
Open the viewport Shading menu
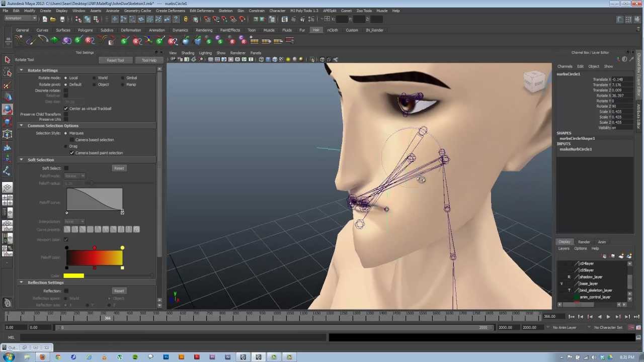click(x=188, y=53)
